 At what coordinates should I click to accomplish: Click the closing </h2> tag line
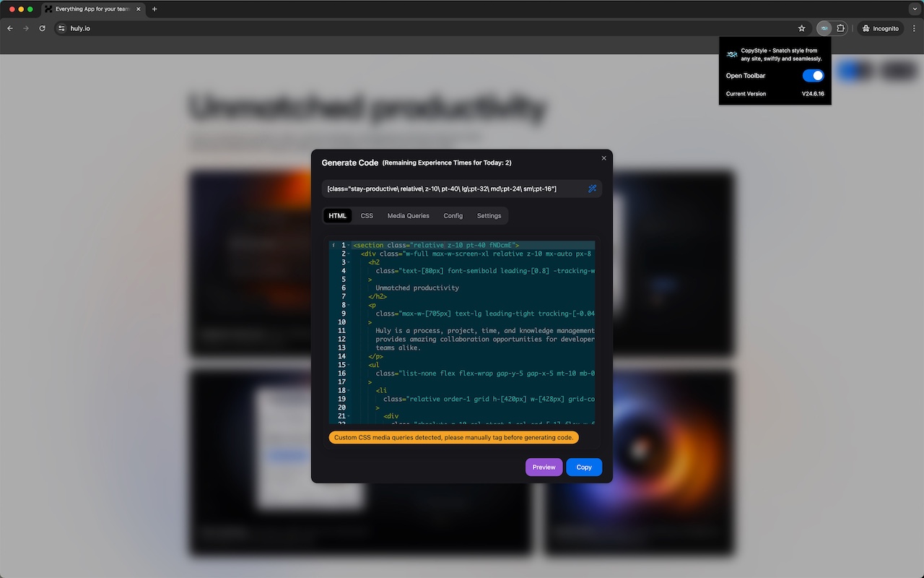(x=378, y=296)
